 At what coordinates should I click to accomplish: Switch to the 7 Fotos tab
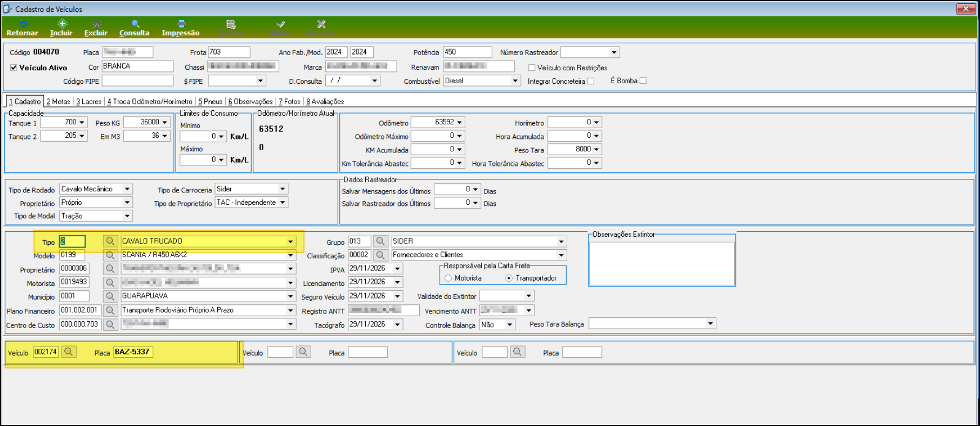click(290, 102)
